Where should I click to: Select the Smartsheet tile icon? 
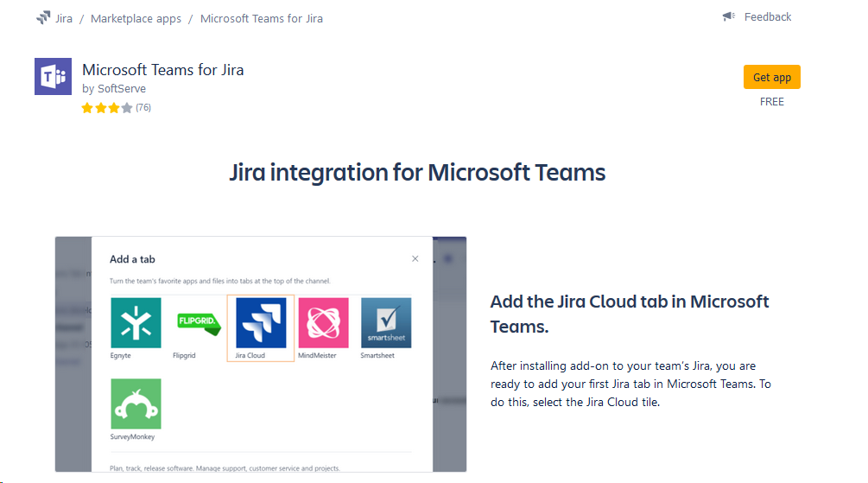(x=386, y=323)
